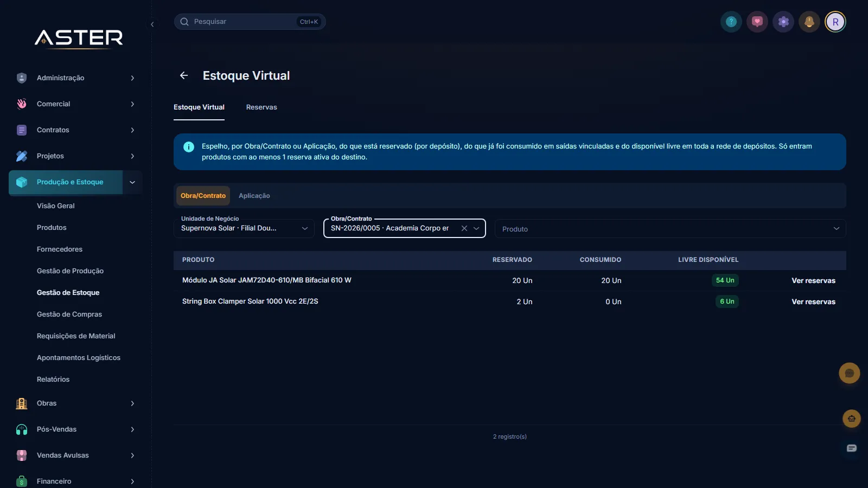Collapse the Produção e Estoque menu chevron

132,182
